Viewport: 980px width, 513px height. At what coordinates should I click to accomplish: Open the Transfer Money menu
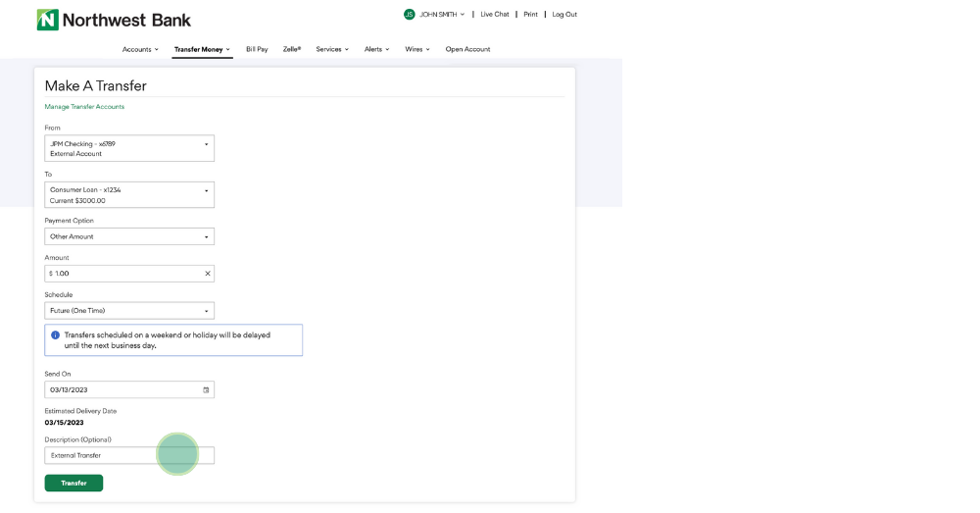pos(202,49)
